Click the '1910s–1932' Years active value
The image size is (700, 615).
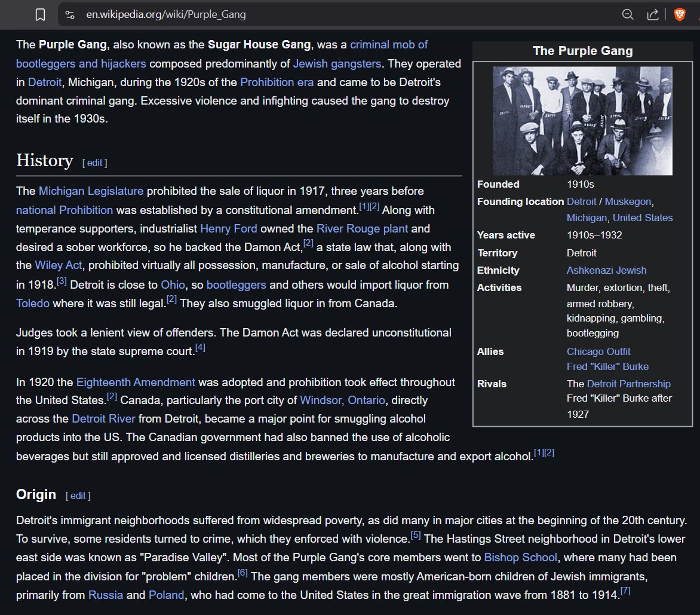(594, 235)
